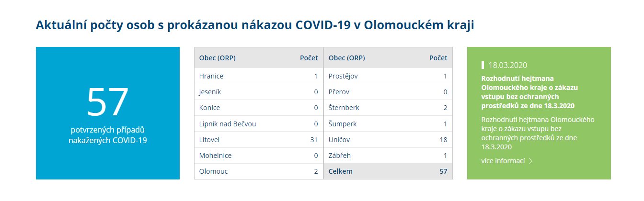Click the Šternberk table row
Image resolution: width=644 pixels, height=201 pixels.
coord(388,108)
